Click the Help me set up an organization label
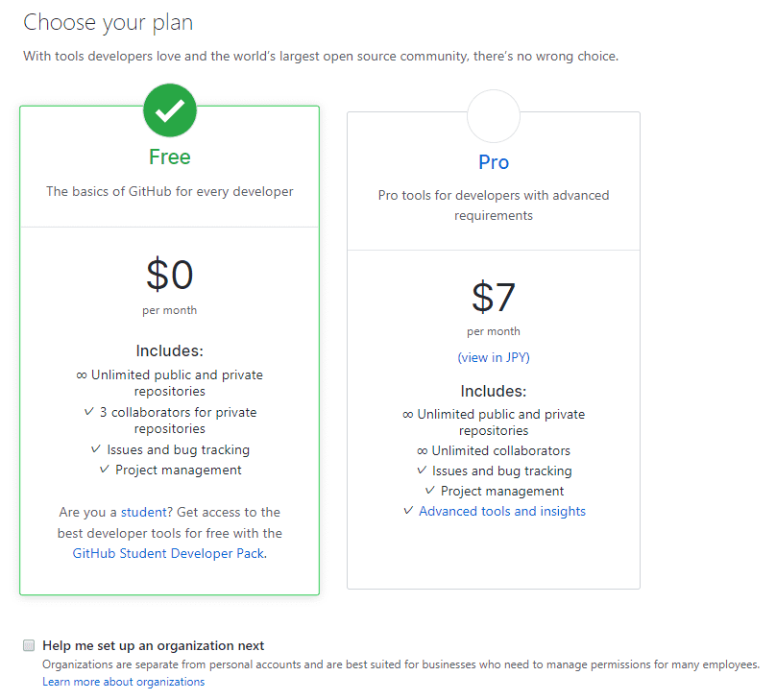The width and height of the screenshot is (776, 700). (x=153, y=645)
